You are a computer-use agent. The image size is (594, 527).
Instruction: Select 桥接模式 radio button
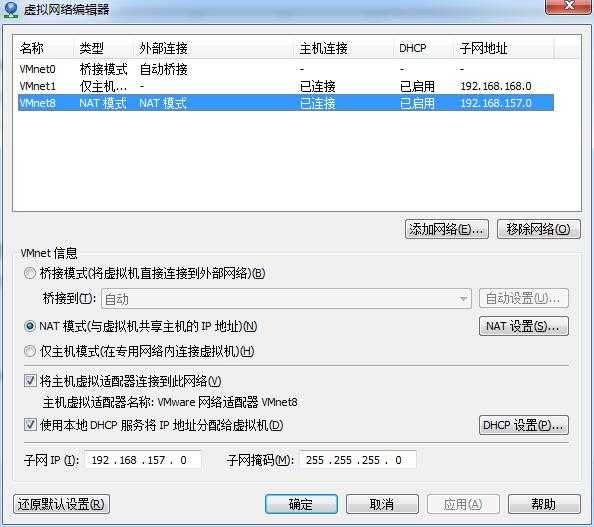coord(30,273)
